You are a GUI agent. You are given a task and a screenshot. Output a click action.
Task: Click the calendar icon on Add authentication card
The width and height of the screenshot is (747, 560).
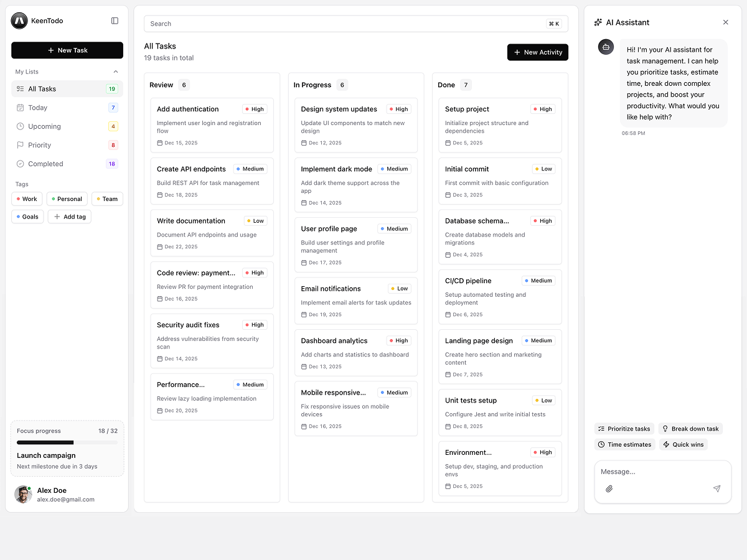160,143
